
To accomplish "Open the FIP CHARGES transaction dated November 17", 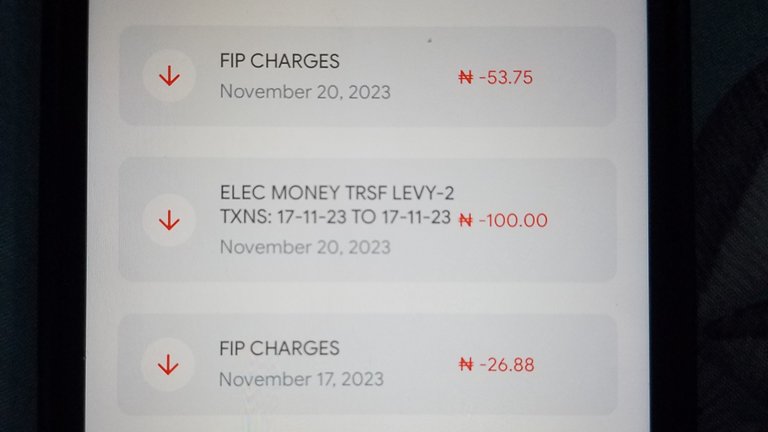I will (x=367, y=364).
